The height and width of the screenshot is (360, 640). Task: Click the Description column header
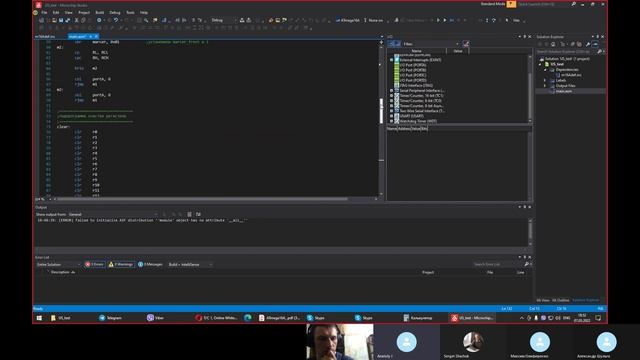coord(60,272)
